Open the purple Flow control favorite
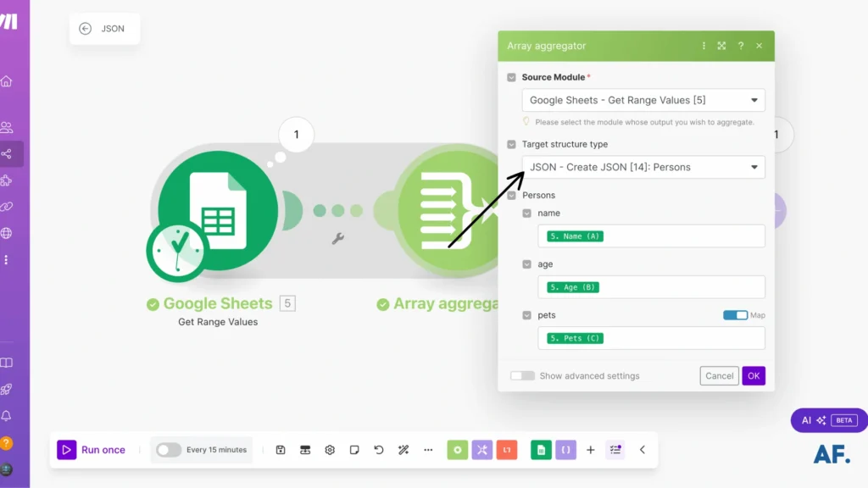The height and width of the screenshot is (488, 868). pyautogui.click(x=482, y=450)
